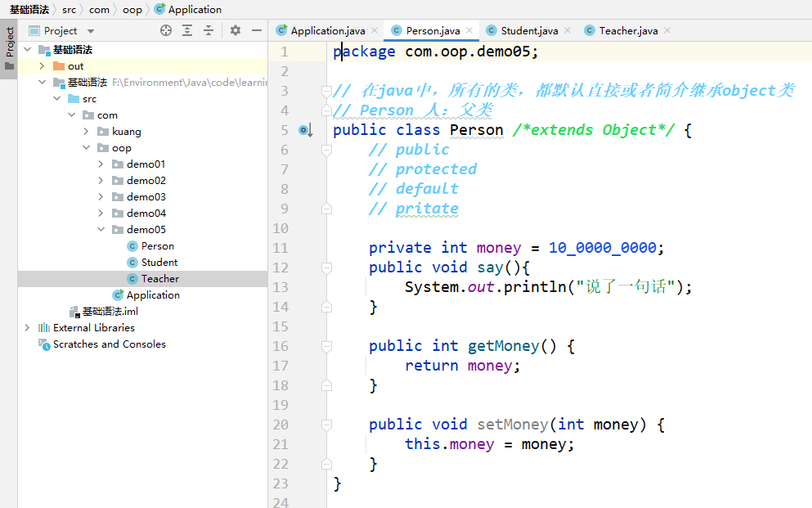Collapse the comment block fold at line 3

326,91
